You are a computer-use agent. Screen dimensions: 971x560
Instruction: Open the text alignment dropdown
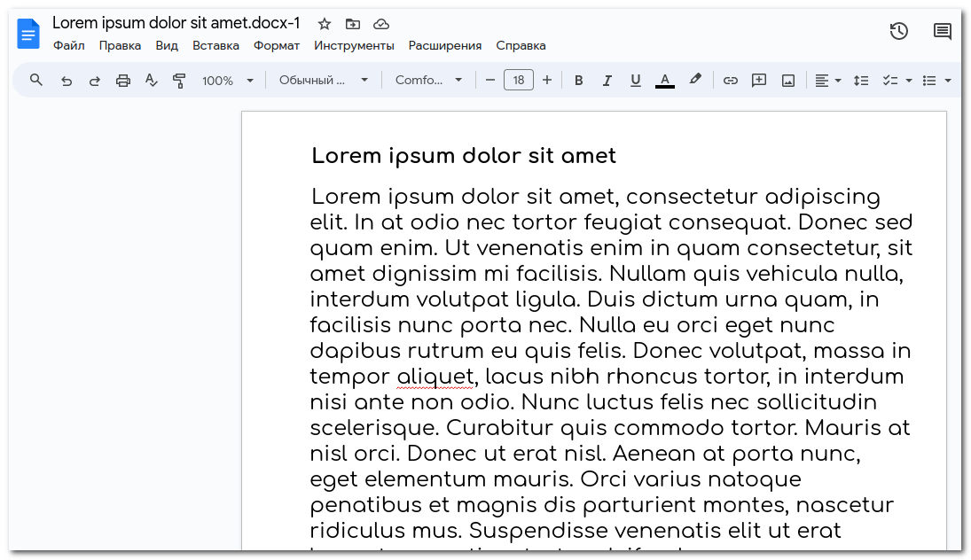827,81
